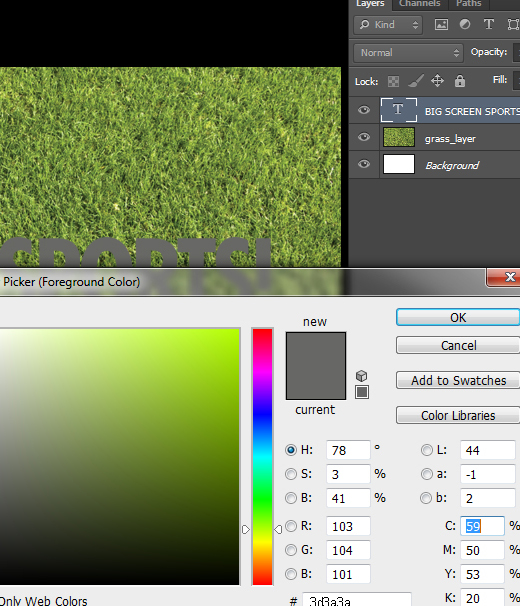Click the grass_layer layer name
Viewport: 520px width, 606px height.
pos(450,138)
